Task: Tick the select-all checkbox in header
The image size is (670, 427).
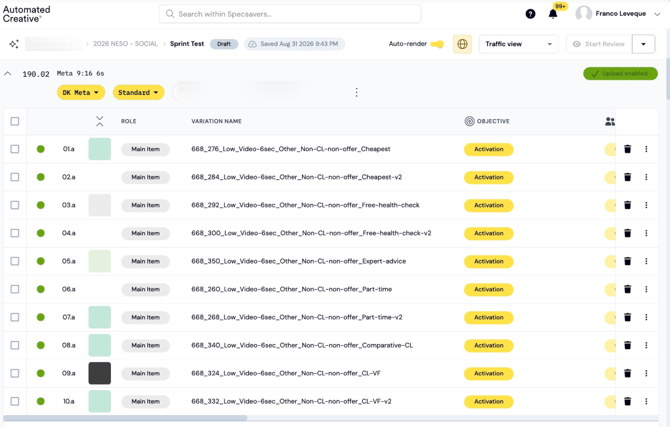Action: pos(15,121)
